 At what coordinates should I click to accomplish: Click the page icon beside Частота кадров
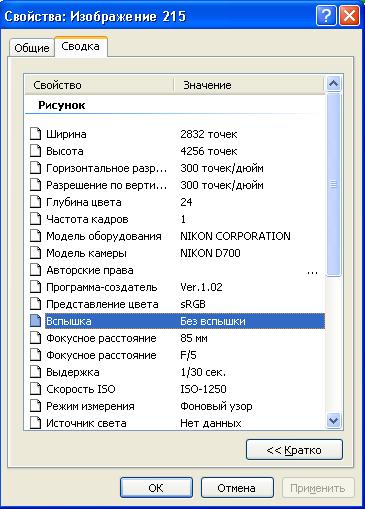tap(36, 219)
